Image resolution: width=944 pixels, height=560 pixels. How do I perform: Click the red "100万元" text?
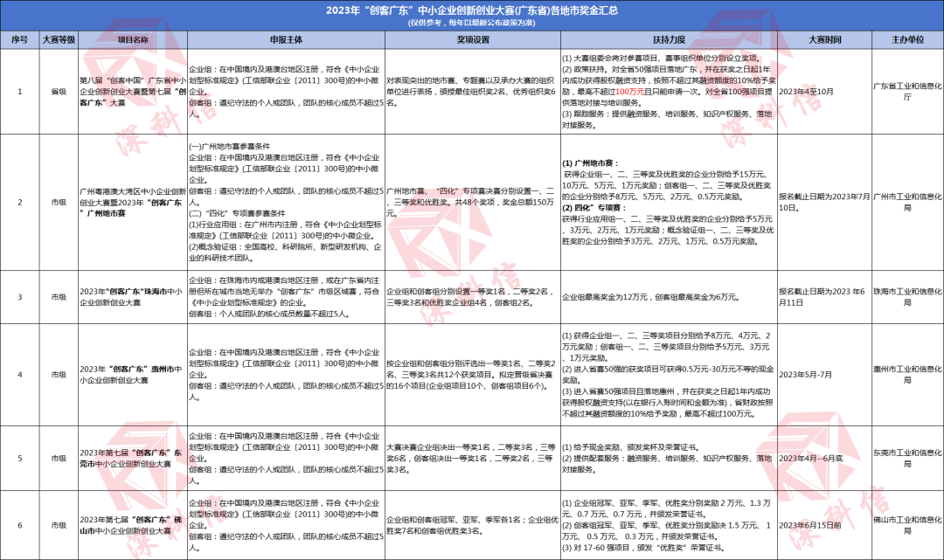click(x=629, y=92)
